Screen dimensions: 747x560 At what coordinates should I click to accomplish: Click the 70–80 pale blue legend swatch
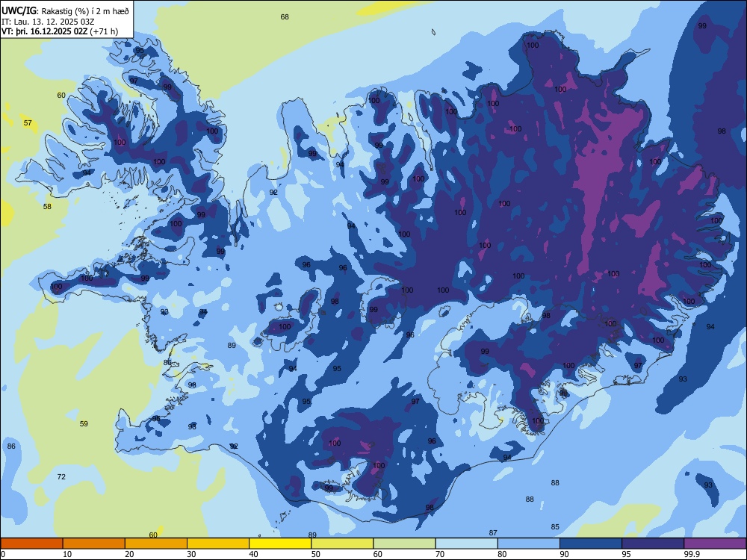pyautogui.click(x=466, y=544)
